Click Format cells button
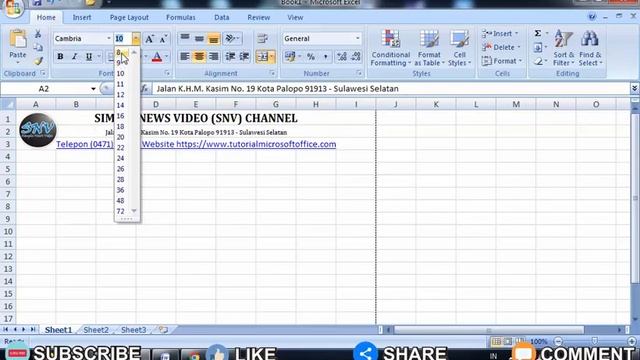This screenshot has width=640, height=360. pos(502,61)
